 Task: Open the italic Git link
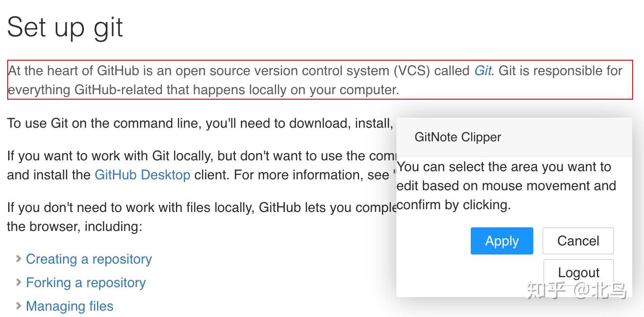pos(483,71)
